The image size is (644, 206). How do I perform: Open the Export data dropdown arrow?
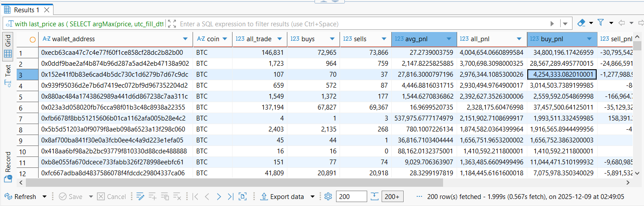pos(312,197)
